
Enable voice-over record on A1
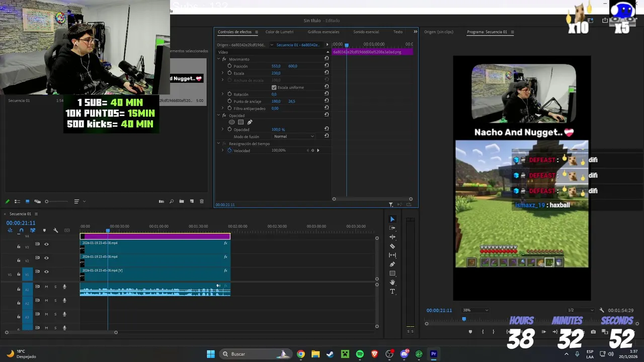[64, 287]
